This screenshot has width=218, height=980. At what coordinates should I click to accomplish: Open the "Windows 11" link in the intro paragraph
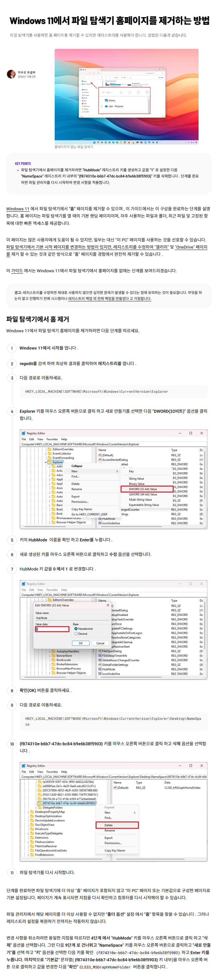tap(17, 209)
